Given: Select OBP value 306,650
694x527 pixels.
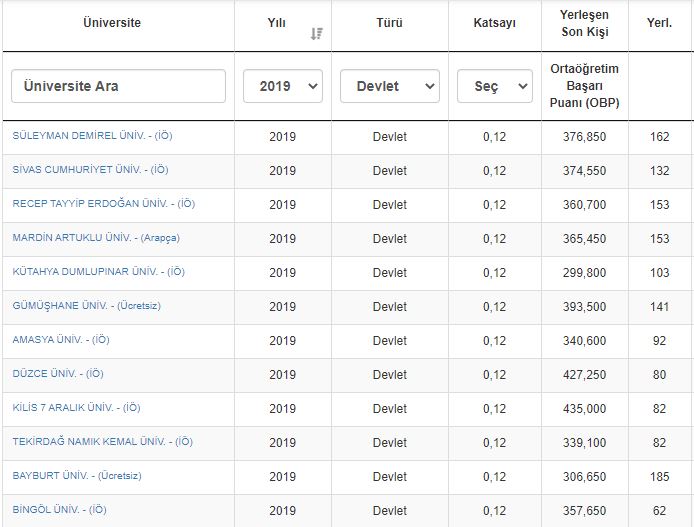Looking at the screenshot, I should click(x=584, y=477).
